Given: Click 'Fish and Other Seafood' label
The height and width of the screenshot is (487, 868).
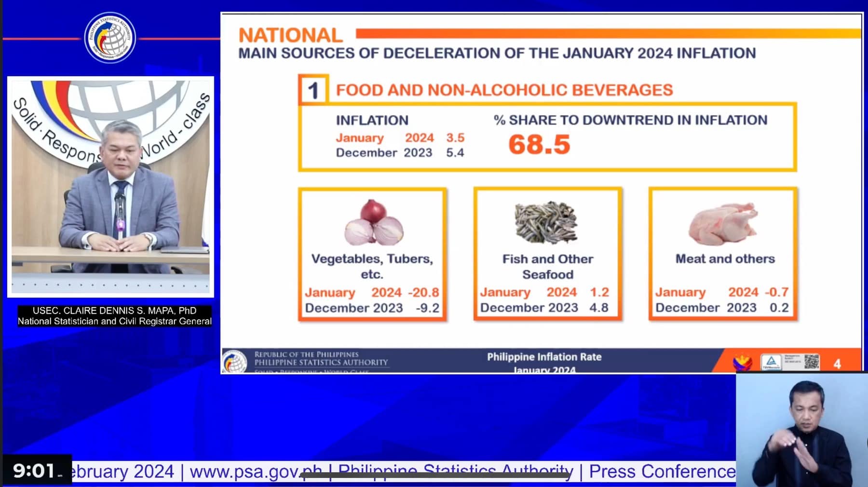Looking at the screenshot, I should coord(548,266).
